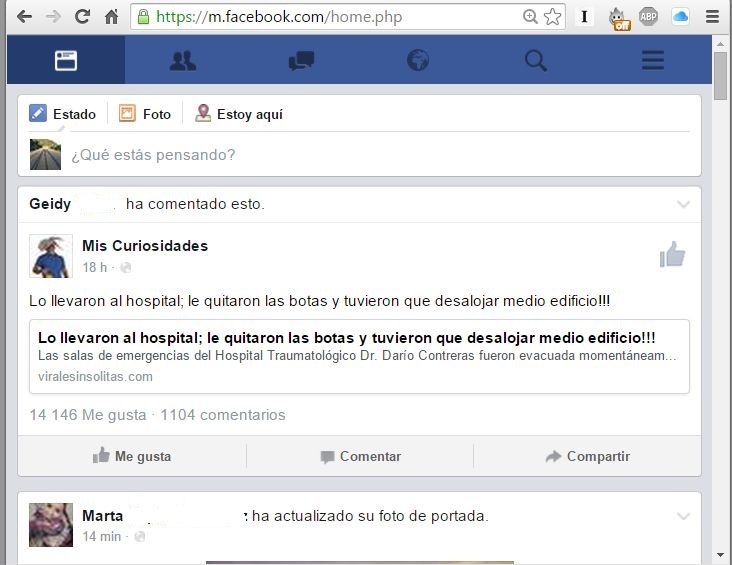Click the 18 h timestamp
Viewport: 732px width, 565px height.
(94, 268)
